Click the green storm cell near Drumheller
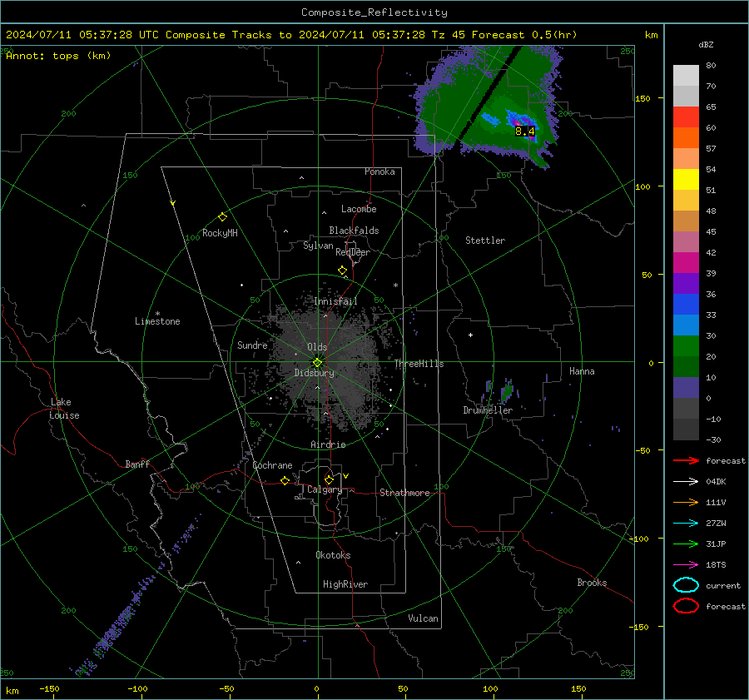 507,391
